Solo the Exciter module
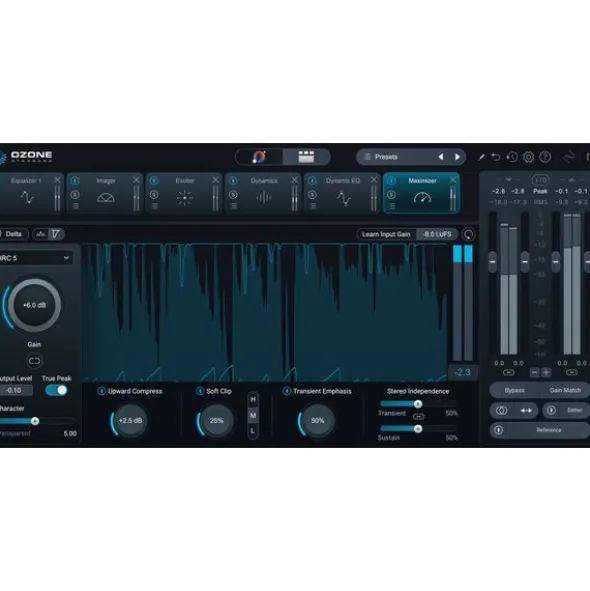The height and width of the screenshot is (591, 590). click(x=154, y=195)
